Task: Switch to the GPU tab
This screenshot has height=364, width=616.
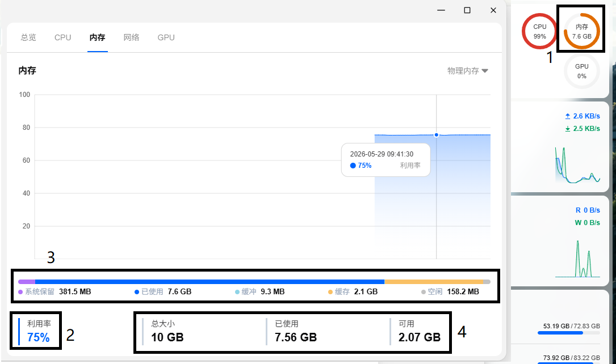Action: (x=166, y=37)
